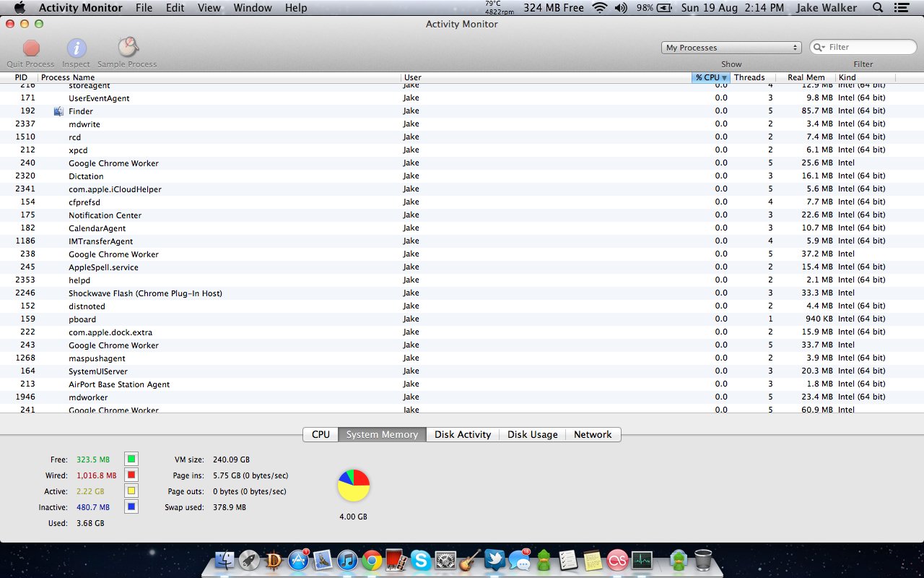This screenshot has height=578, width=924.
Task: Open the Activity Monitor app menu
Action: 82,8
